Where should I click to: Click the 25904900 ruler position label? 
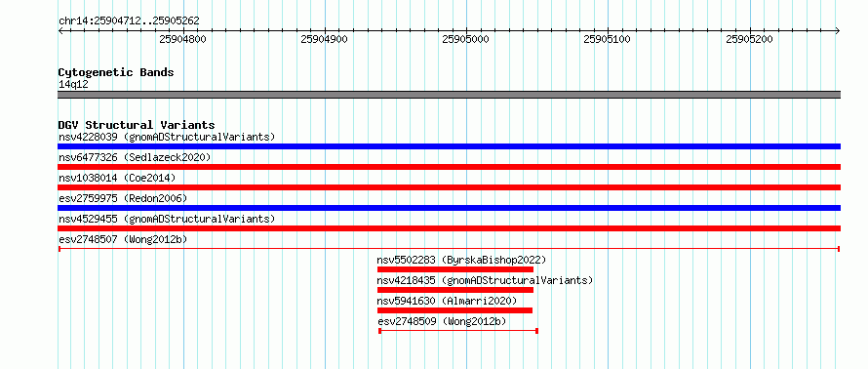click(325, 40)
